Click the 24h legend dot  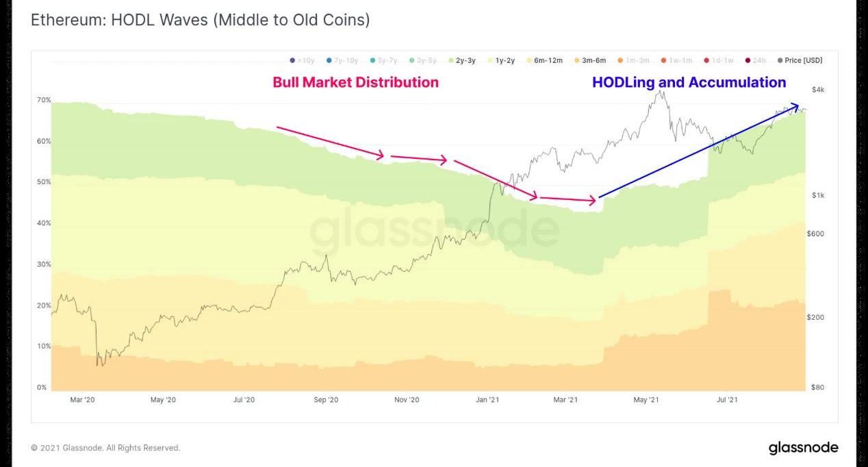(x=746, y=60)
